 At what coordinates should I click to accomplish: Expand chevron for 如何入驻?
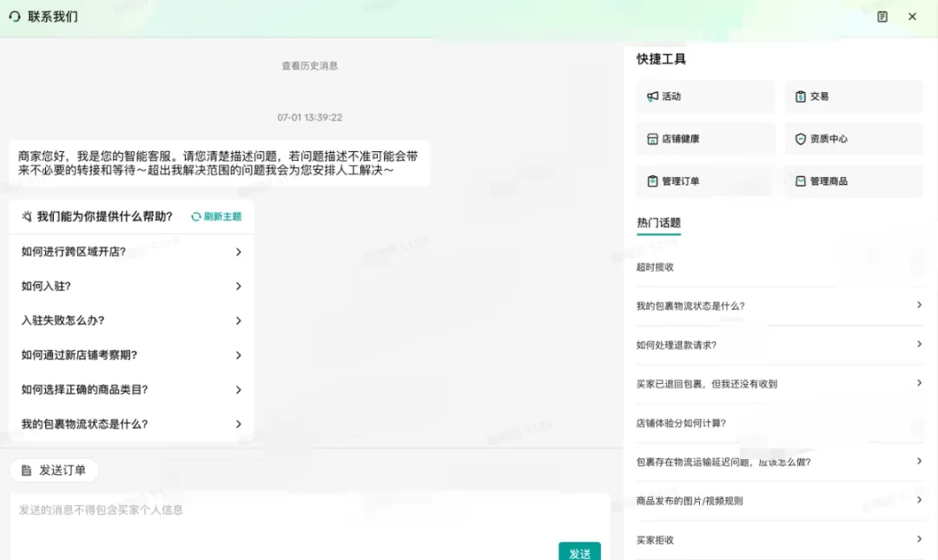[238, 286]
